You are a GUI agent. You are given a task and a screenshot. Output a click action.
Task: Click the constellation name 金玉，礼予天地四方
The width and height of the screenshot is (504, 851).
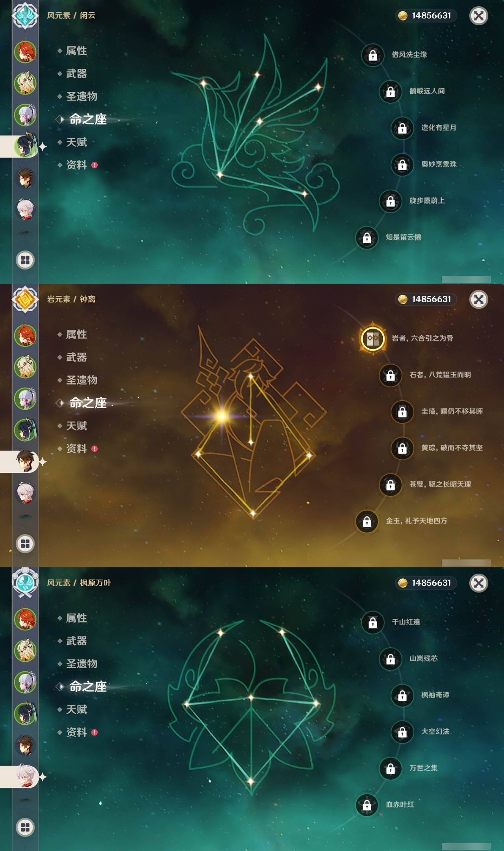coord(416,521)
